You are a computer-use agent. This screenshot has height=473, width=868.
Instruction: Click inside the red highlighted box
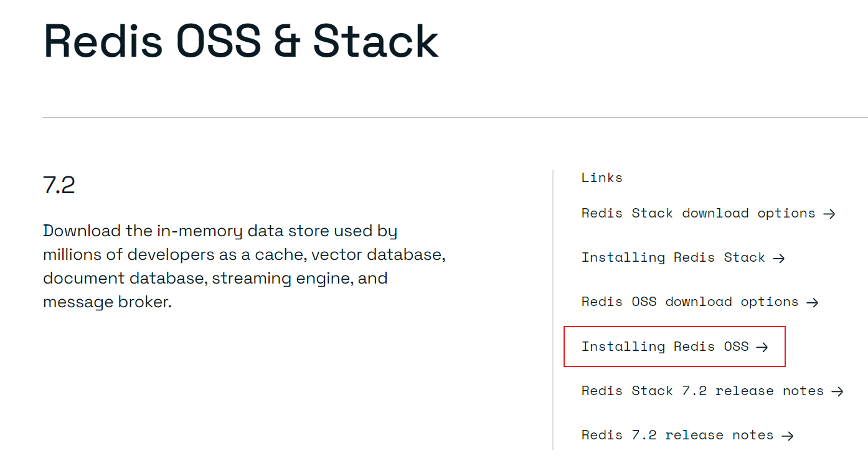[674, 346]
